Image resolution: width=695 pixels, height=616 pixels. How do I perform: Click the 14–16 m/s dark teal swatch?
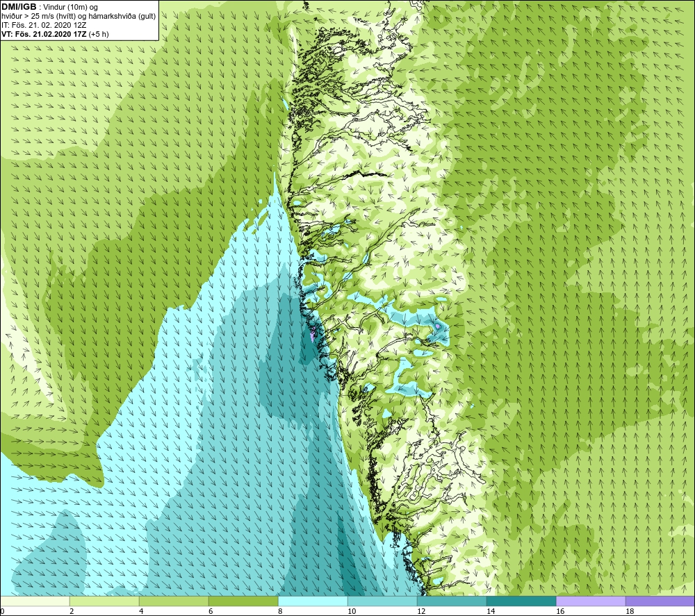click(521, 601)
